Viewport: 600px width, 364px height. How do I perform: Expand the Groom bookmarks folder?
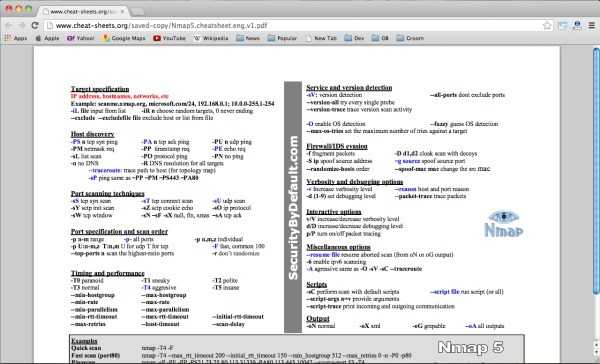point(410,38)
